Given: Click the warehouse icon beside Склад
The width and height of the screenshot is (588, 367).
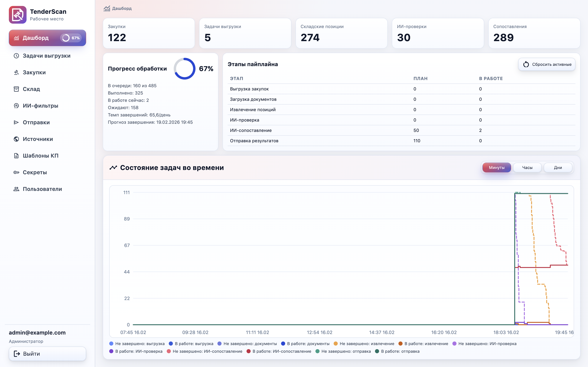Looking at the screenshot, I should pyautogui.click(x=16, y=89).
